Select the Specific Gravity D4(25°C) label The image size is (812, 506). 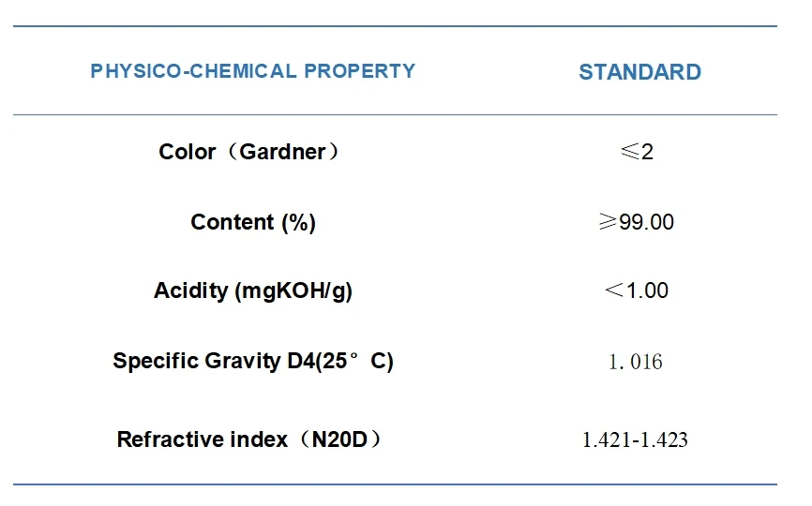[x=253, y=361]
